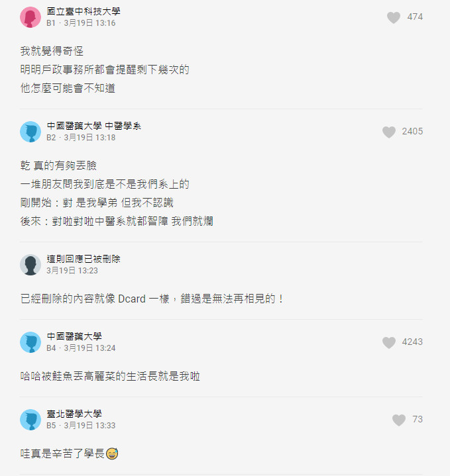Like the B1 comment with 474 likes
Viewport: 450px width, 476px height.
[x=394, y=17]
